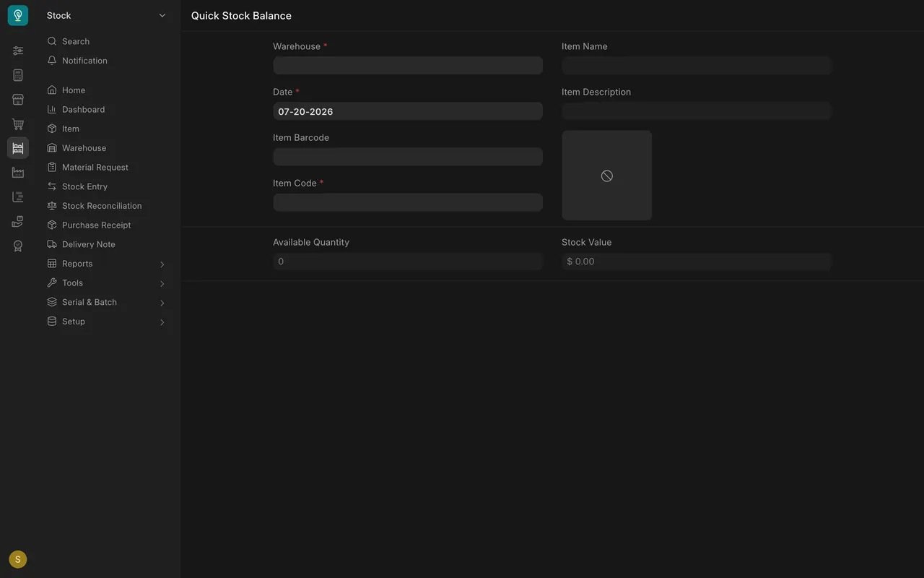Click the Date field showing 07-20-2026

coord(408,111)
